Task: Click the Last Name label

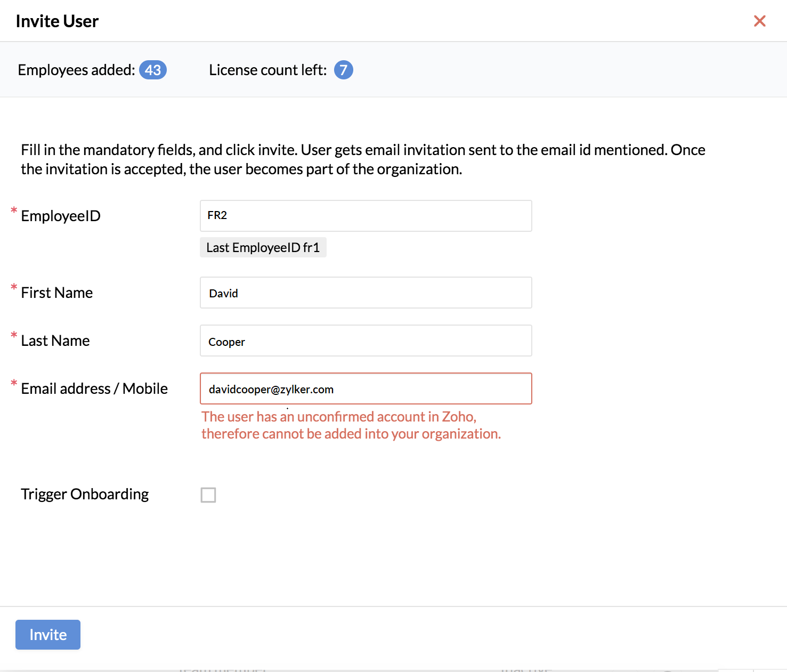Action: tap(55, 341)
